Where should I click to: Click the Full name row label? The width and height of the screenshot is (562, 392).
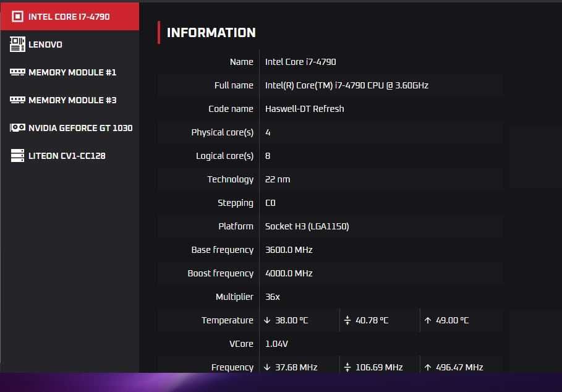[234, 85]
